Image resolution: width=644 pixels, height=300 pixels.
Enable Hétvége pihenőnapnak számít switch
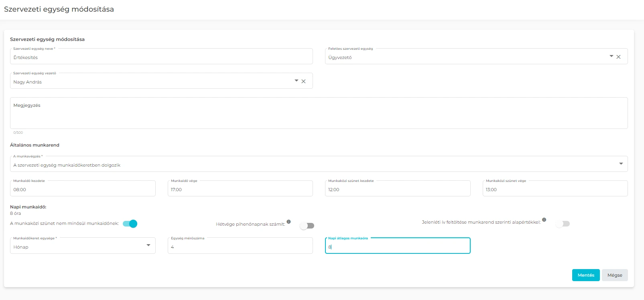[x=307, y=226]
